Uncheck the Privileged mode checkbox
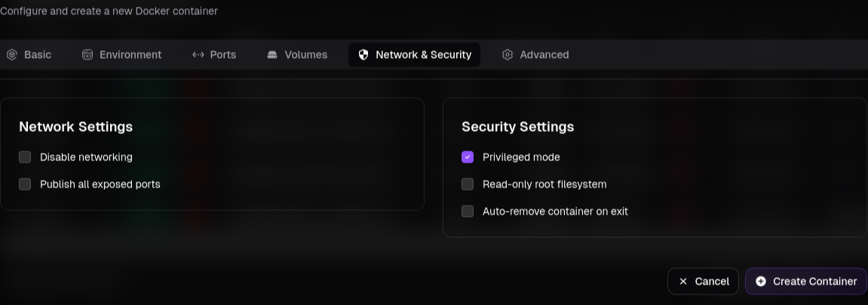The height and width of the screenshot is (305, 868). [x=468, y=157]
